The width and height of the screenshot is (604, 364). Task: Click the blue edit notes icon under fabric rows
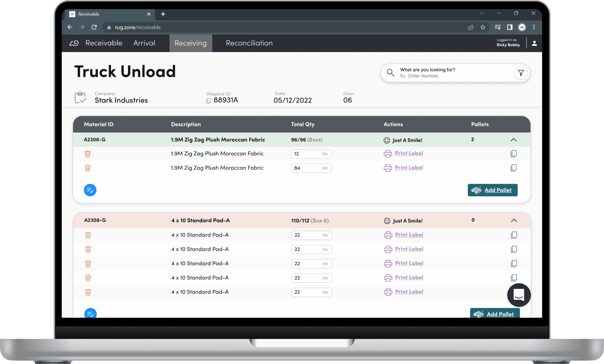point(90,190)
